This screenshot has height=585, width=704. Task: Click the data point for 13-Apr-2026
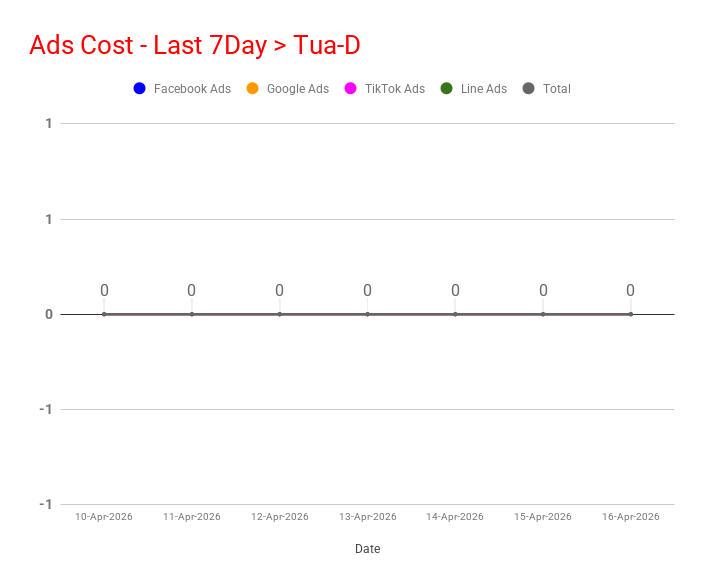pyautogui.click(x=367, y=314)
